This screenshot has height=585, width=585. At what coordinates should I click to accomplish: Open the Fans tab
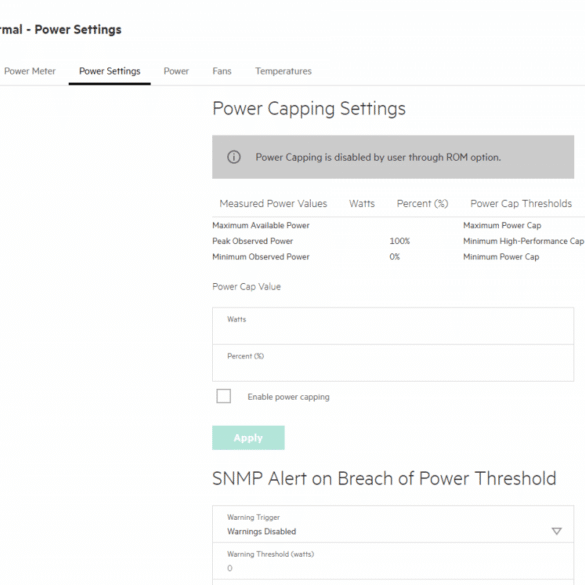pos(222,71)
